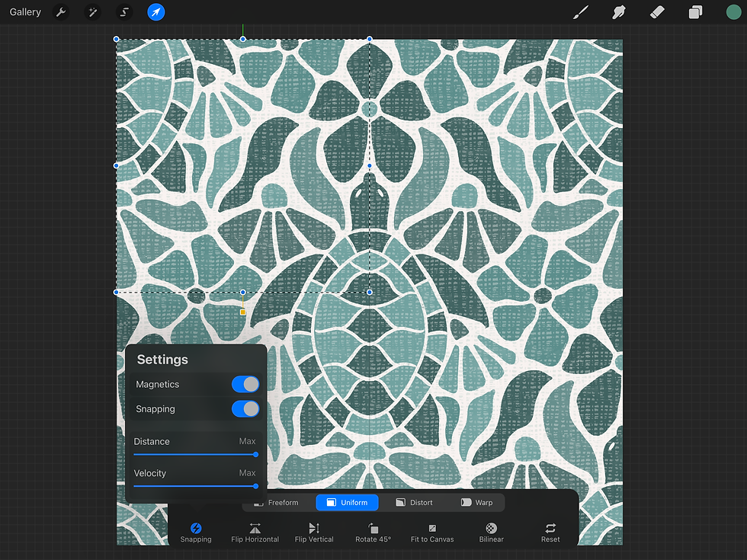Activate the Selection tool
Viewport: 747px width, 560px height.
pyautogui.click(x=123, y=11)
